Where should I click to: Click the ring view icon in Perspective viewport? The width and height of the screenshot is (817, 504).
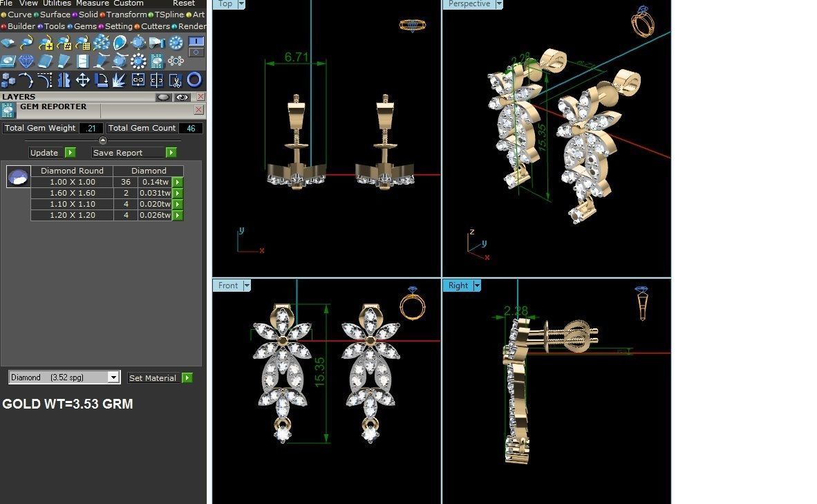coord(642,21)
